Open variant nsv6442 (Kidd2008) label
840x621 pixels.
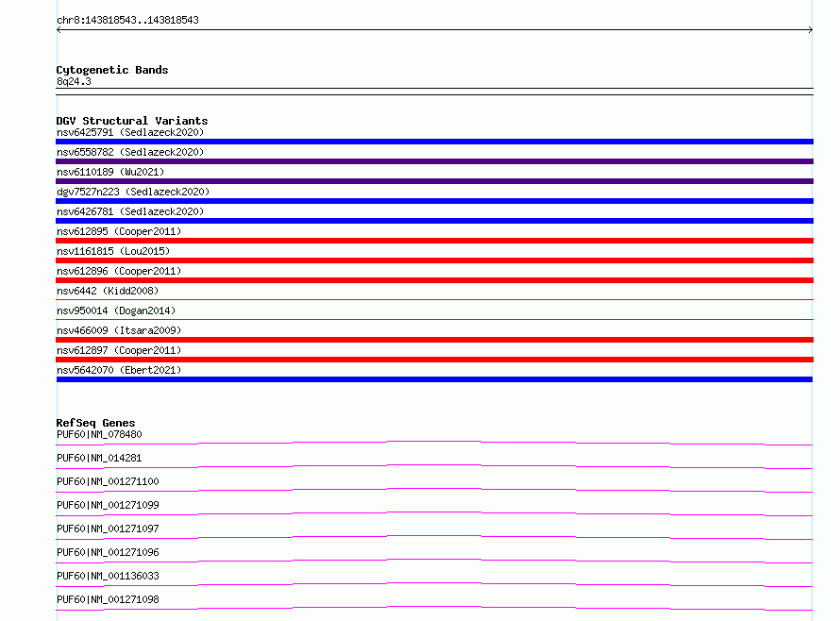tap(108, 291)
